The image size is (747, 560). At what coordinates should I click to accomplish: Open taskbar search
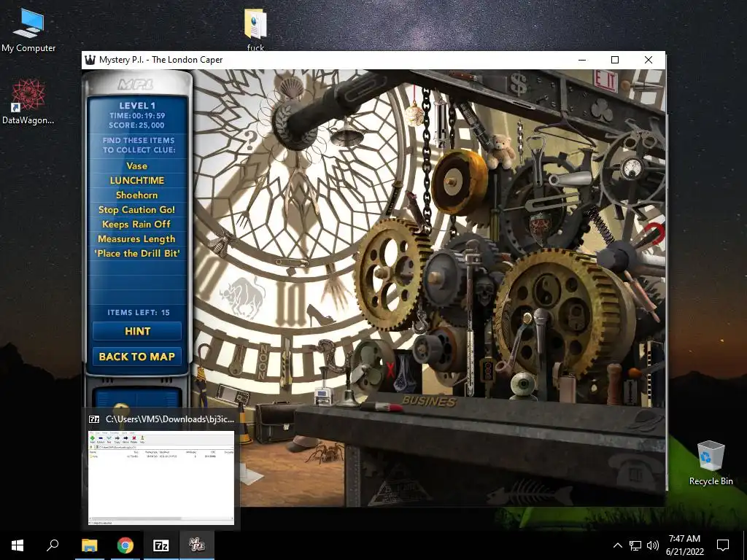[x=53, y=545]
